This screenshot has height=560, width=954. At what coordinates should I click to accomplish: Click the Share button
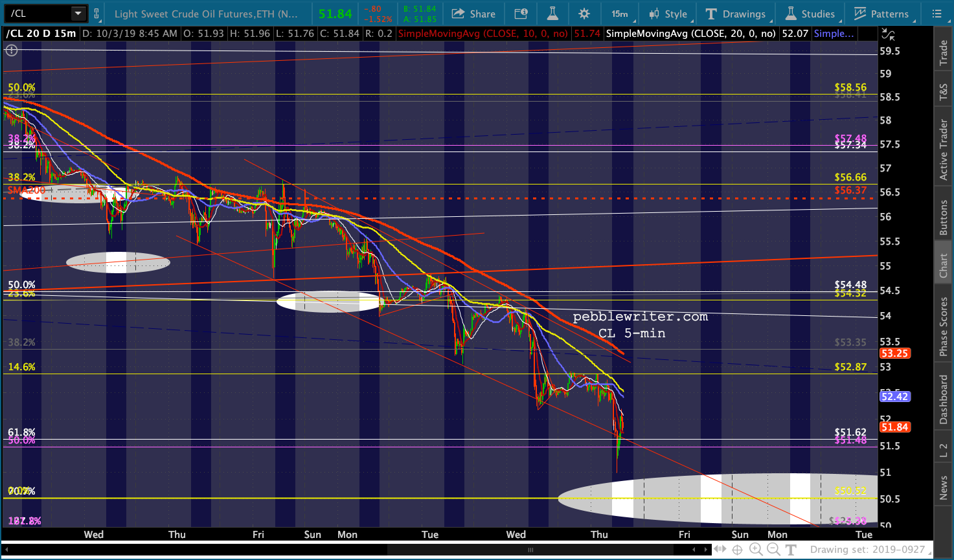473,14
